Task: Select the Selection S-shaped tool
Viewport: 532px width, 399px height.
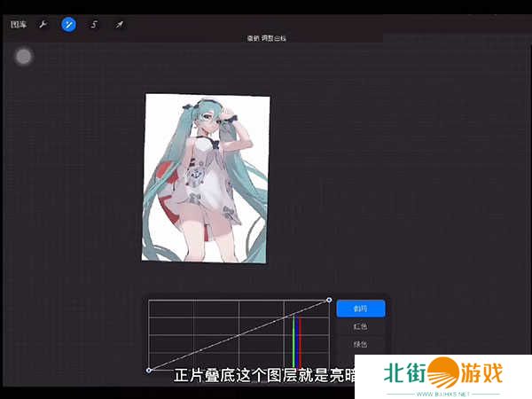Action: (x=94, y=25)
